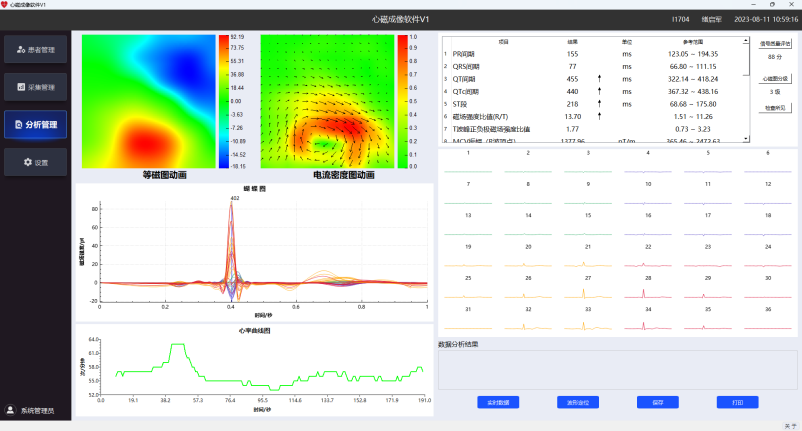Click the first blue button below analysis results
This screenshot has width=802, height=431.
[498, 402]
